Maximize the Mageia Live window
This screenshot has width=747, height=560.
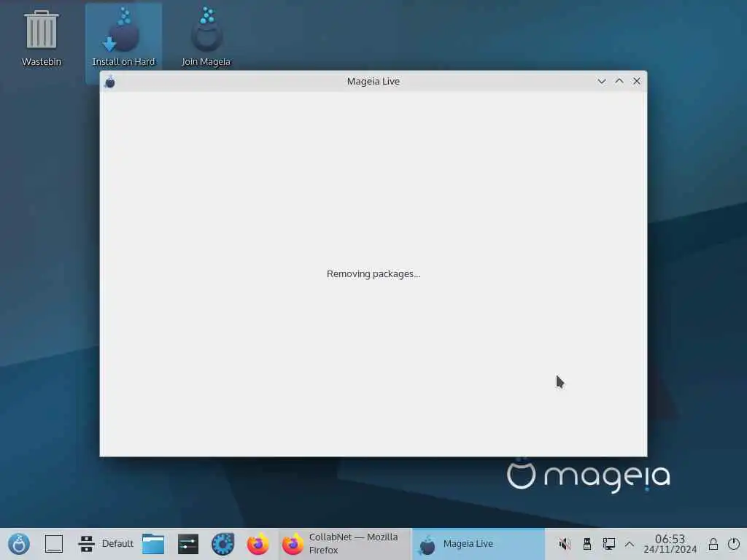coord(619,82)
